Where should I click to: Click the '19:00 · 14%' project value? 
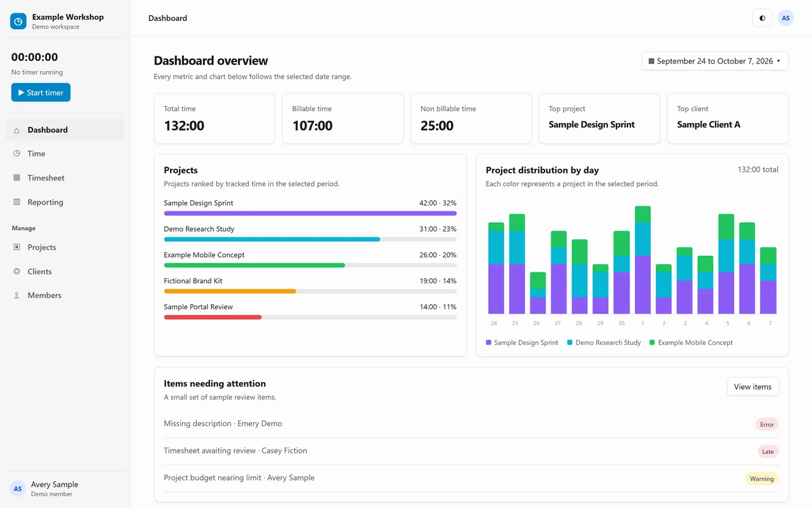(438, 281)
